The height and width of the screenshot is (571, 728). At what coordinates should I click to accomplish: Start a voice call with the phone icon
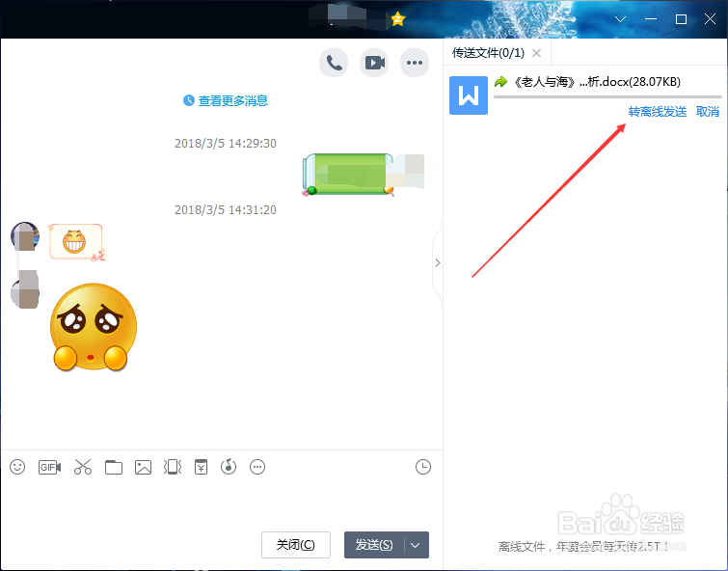coord(334,63)
